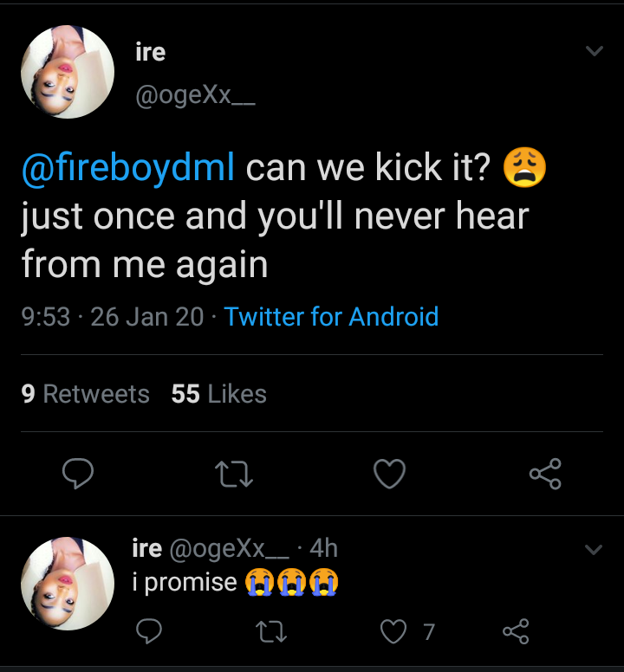View the 9 Retweets list

85,394
